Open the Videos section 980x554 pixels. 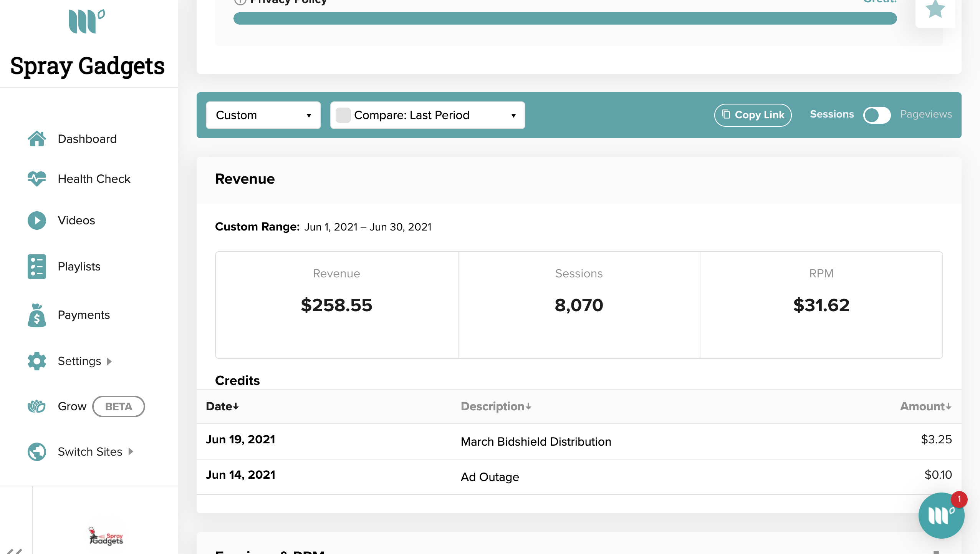(76, 221)
